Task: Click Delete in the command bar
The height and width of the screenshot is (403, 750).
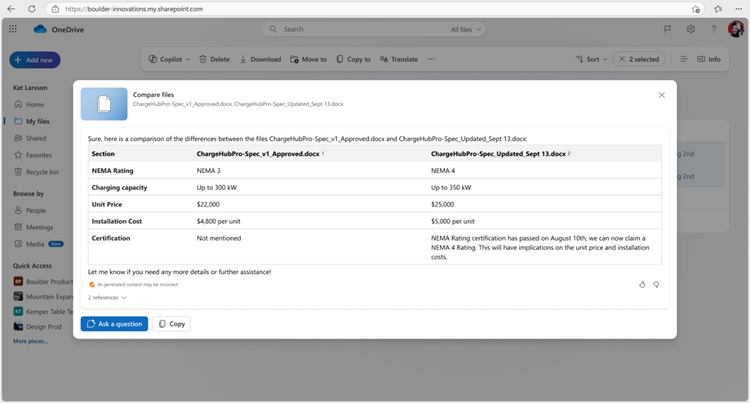Action: click(214, 59)
